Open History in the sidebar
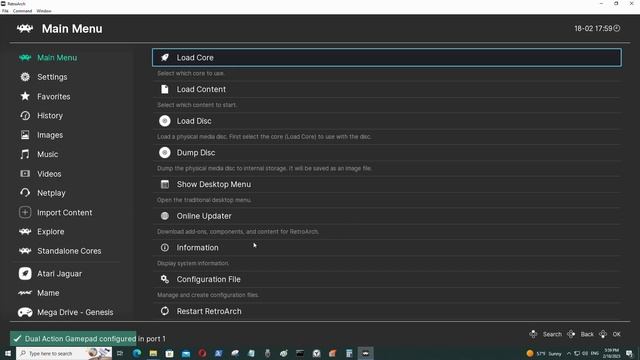The image size is (640, 360). [x=50, y=116]
